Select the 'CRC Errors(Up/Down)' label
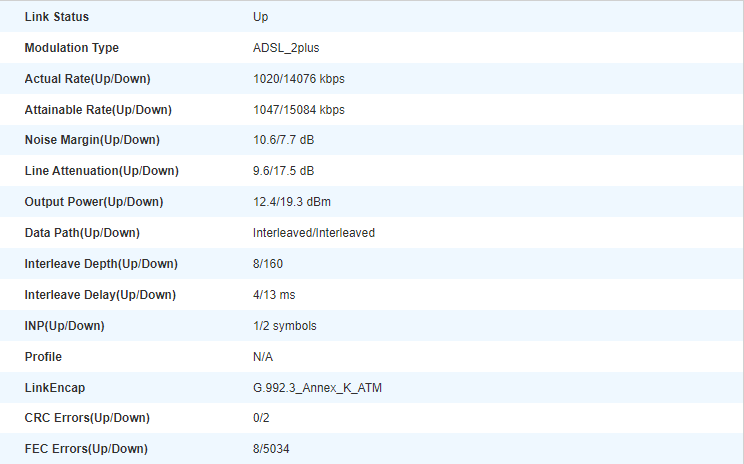This screenshot has width=744, height=464. [x=87, y=418]
